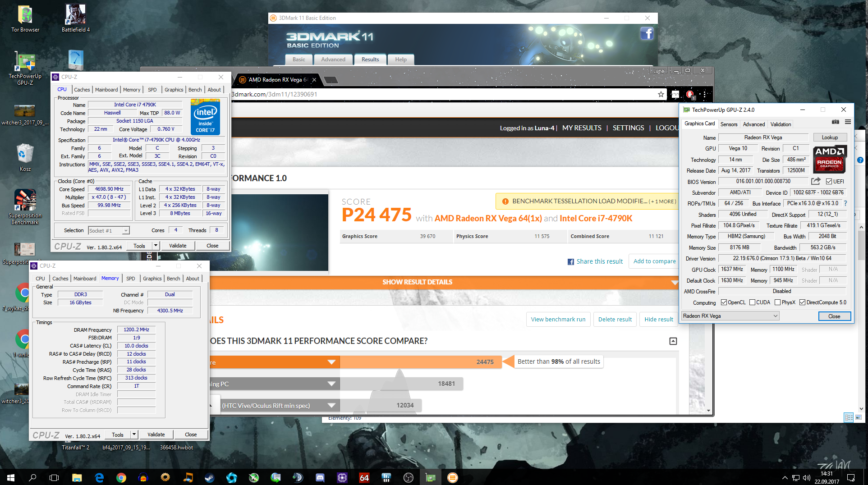Select the TechPowerUp GPU-Z desktop shortcut
The height and width of the screenshot is (485, 868).
(25, 69)
